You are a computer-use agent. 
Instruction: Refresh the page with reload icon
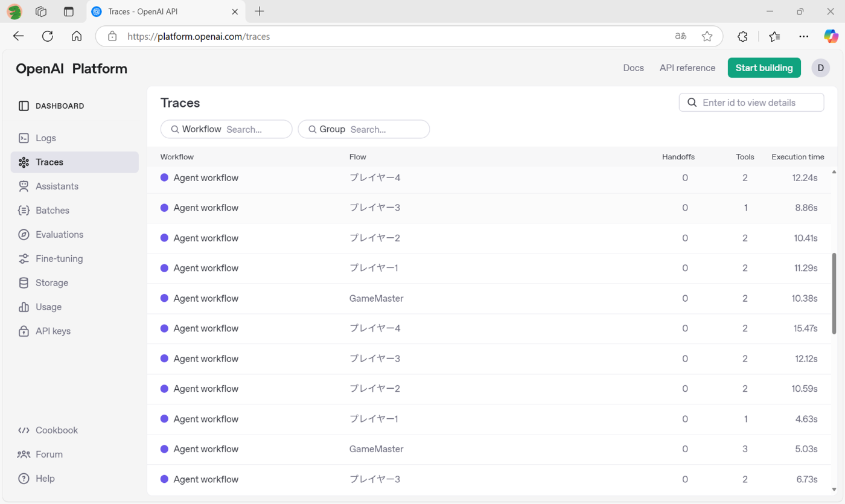pyautogui.click(x=48, y=36)
